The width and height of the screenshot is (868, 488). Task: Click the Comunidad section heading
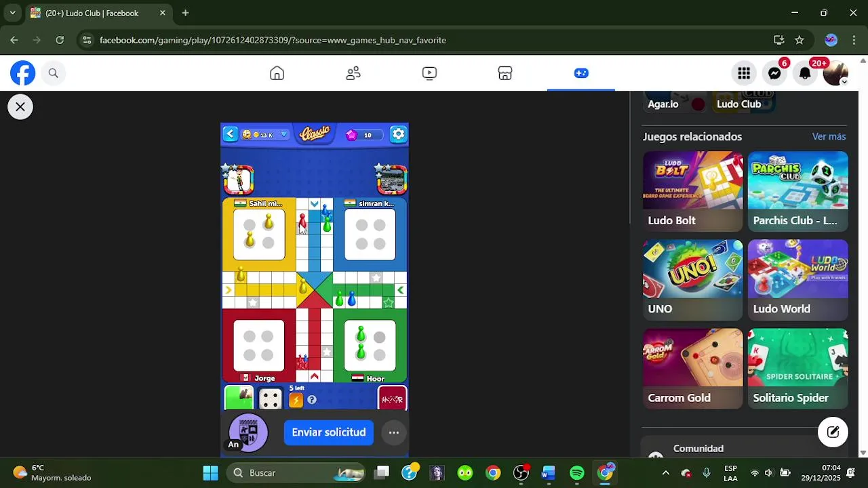698,448
